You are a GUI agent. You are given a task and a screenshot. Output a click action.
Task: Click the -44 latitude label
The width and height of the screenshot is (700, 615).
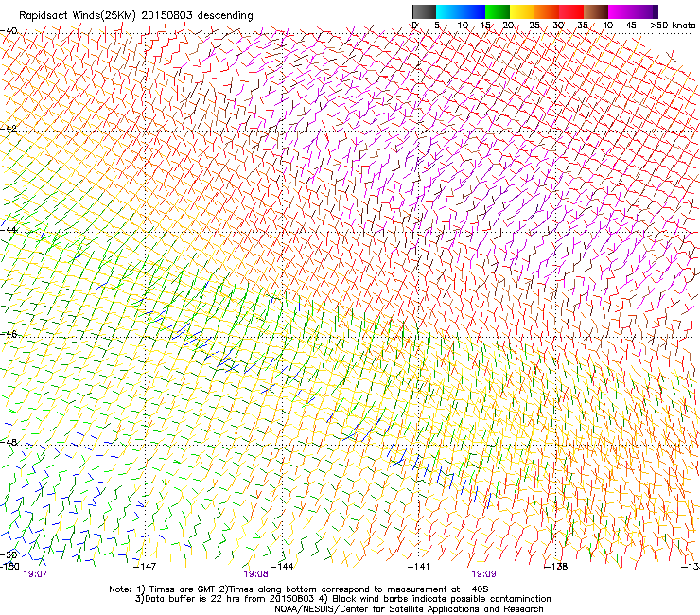pos(9,230)
